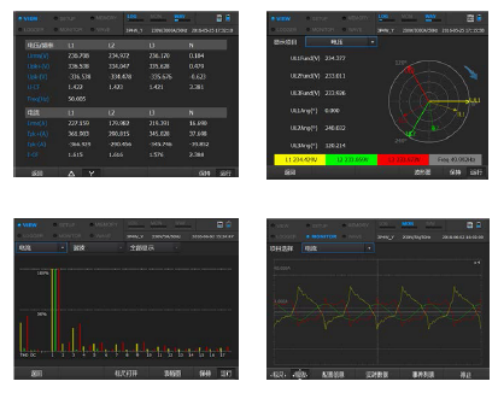This screenshot has width=498, height=394.
Task: Click real-time data button on waveform monitor screen
Action: pos(377,375)
